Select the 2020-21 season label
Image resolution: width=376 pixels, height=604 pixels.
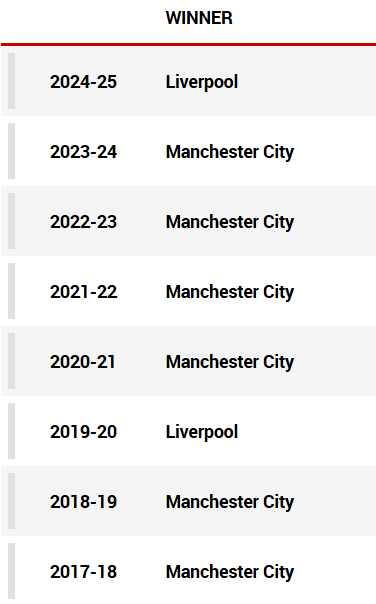[x=82, y=362]
